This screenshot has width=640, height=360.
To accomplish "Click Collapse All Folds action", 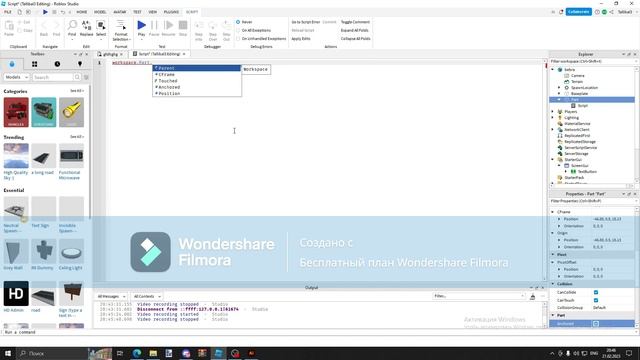I will coord(356,38).
